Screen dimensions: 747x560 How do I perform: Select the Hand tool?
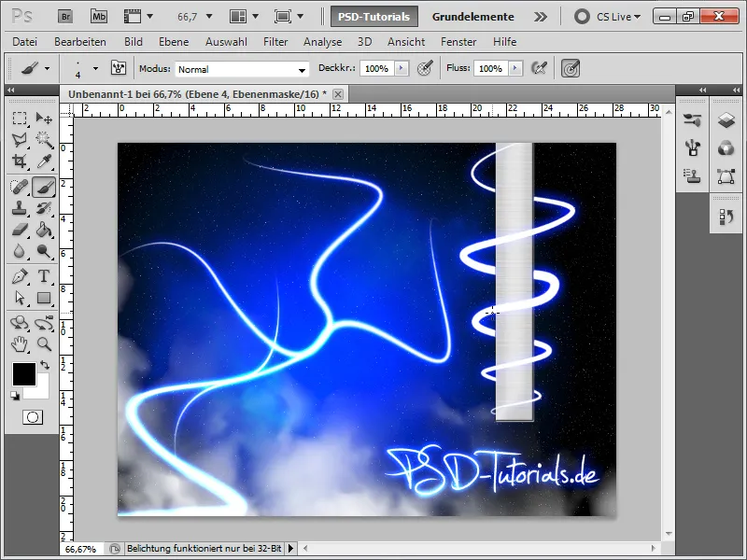pyautogui.click(x=20, y=343)
